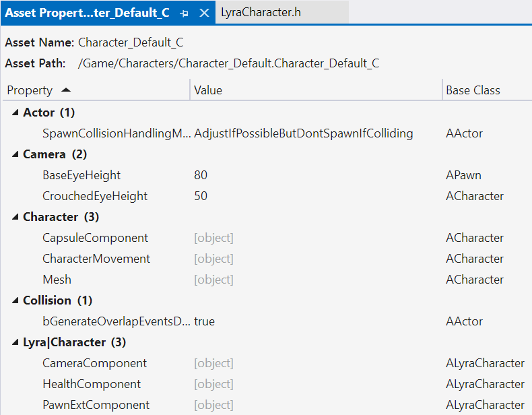Select the CapsuleComponent property
This screenshot has width=532, height=415.
click(95, 238)
